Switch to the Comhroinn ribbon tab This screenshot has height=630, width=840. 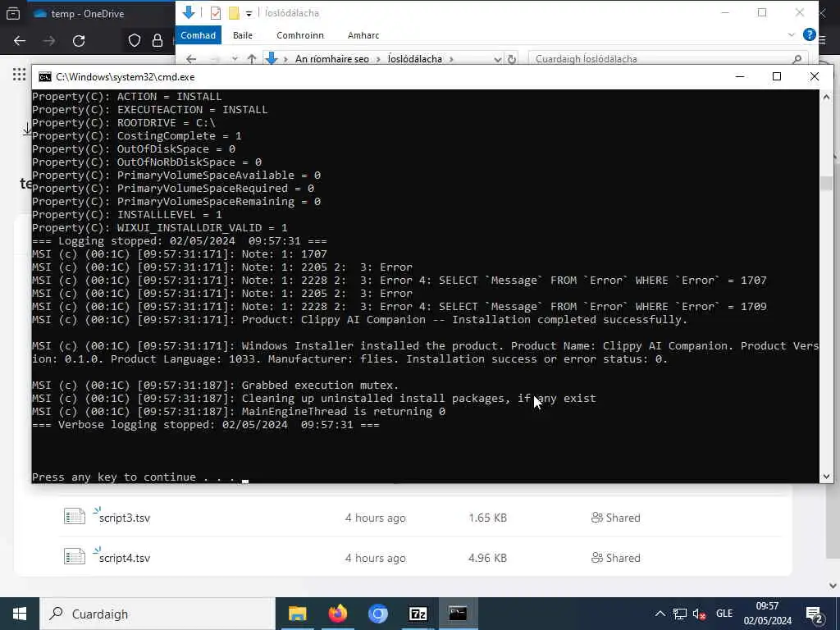click(300, 35)
